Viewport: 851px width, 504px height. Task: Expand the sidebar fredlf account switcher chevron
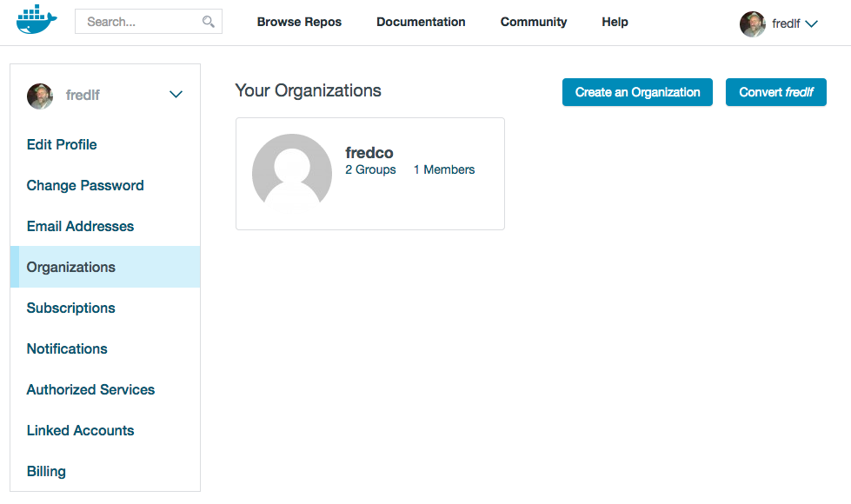(176, 95)
